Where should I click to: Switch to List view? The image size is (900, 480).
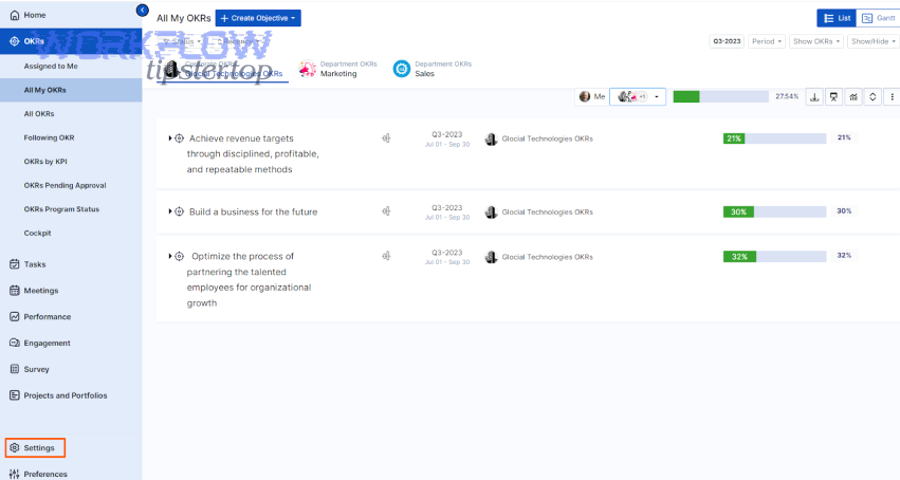click(836, 18)
